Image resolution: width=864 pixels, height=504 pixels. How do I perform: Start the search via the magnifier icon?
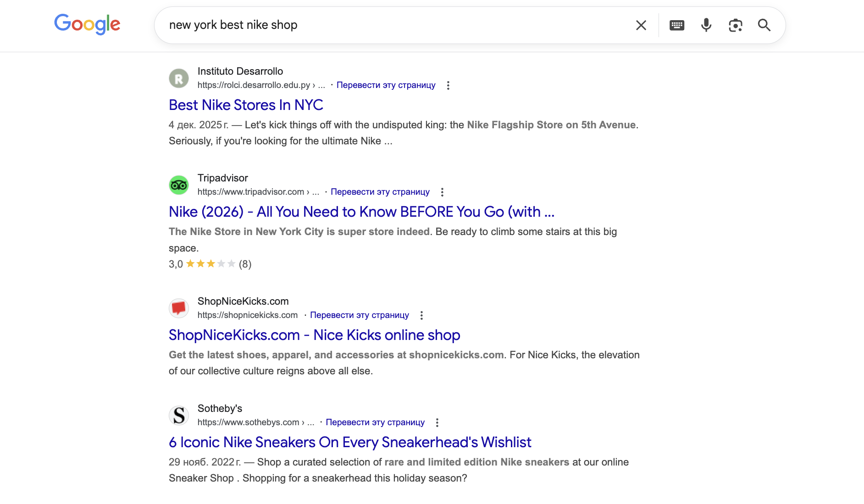click(x=764, y=25)
